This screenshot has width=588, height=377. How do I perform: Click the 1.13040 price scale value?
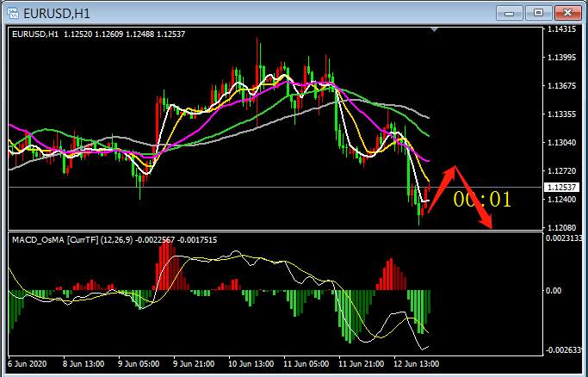(x=561, y=143)
